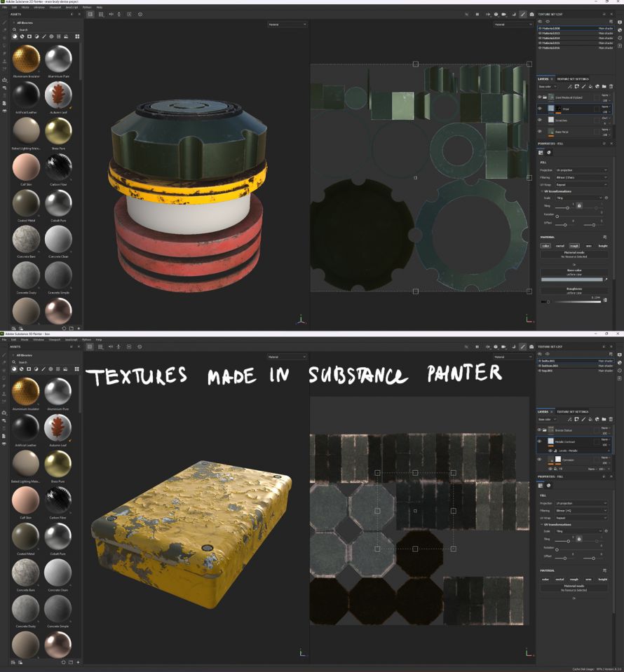The height and width of the screenshot is (672, 624).
Task: Add folder using top Layers panel folder icon
Action: [x=603, y=87]
